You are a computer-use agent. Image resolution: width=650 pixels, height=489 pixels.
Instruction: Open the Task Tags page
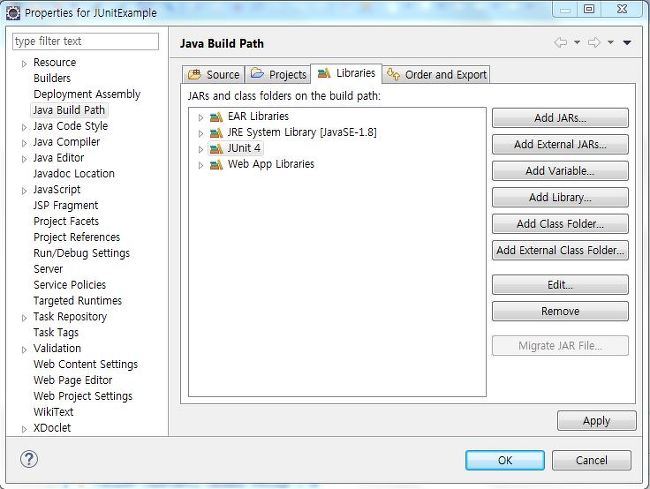pos(56,332)
